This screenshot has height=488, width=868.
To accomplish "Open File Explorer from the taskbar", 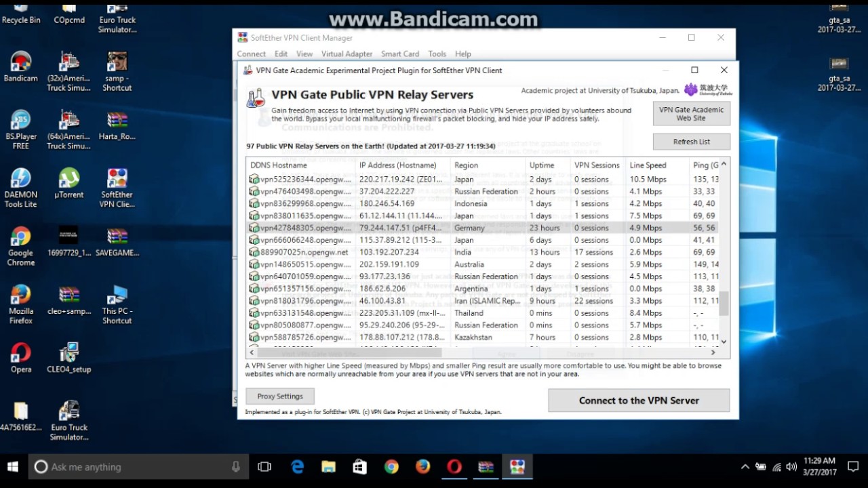I will (x=328, y=466).
